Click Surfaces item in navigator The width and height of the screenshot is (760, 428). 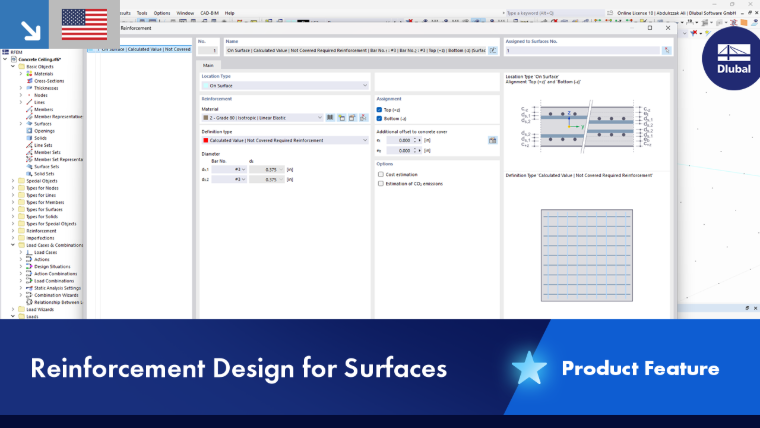point(43,124)
